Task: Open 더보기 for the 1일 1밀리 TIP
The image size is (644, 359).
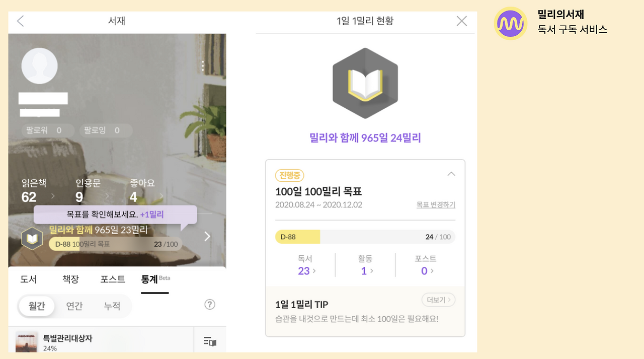Action: click(x=438, y=300)
